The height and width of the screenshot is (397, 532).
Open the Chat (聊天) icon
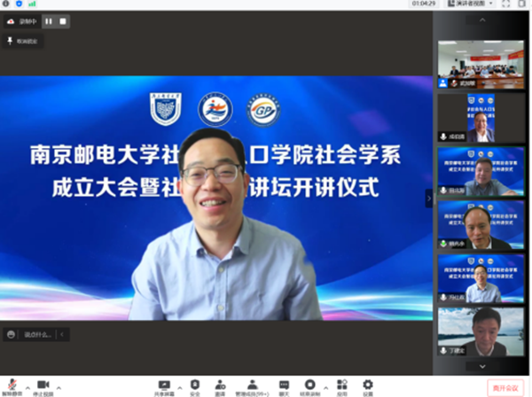click(x=284, y=385)
